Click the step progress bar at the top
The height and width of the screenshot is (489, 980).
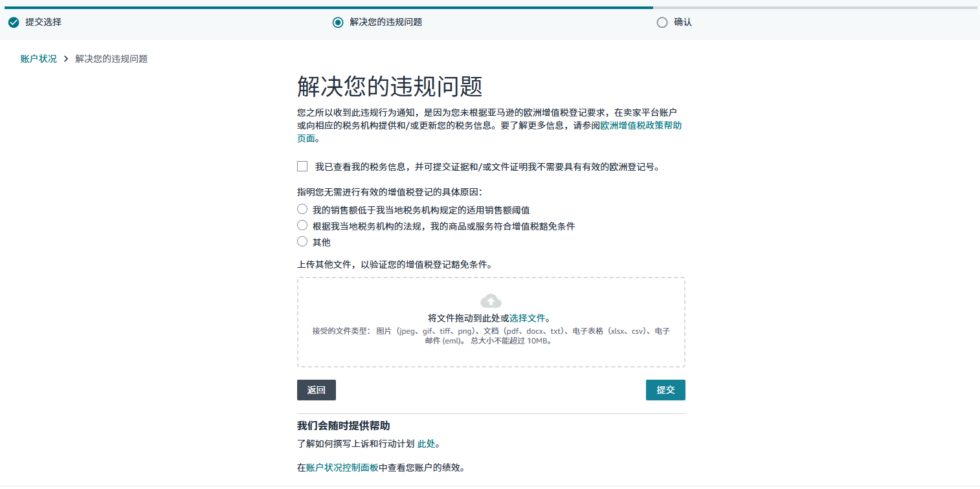(x=489, y=8)
